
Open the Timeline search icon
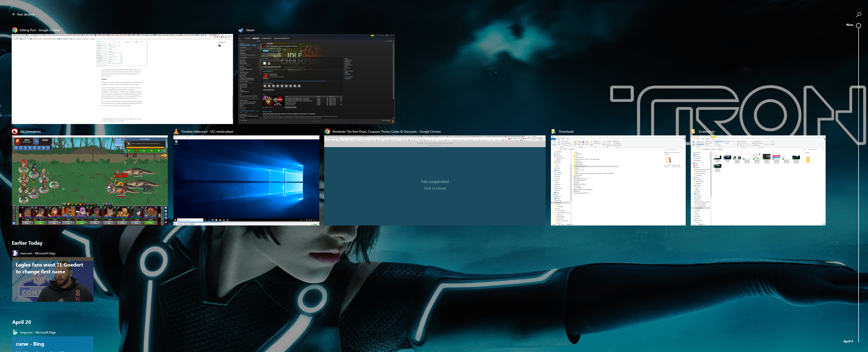[859, 14]
